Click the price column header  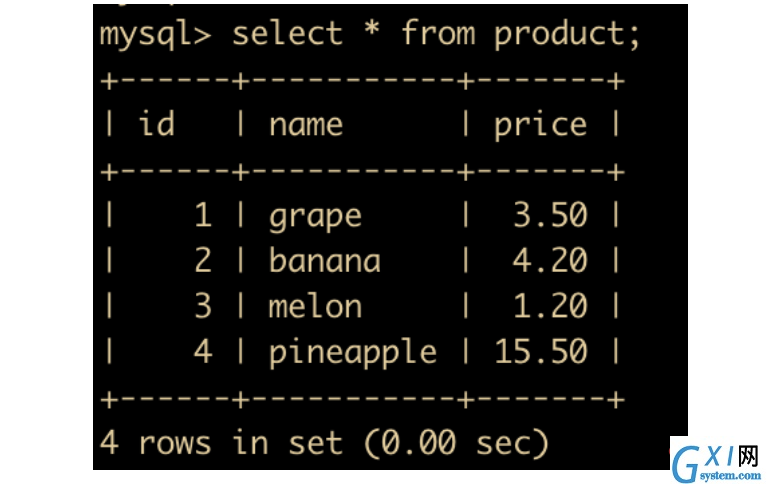pos(540,126)
